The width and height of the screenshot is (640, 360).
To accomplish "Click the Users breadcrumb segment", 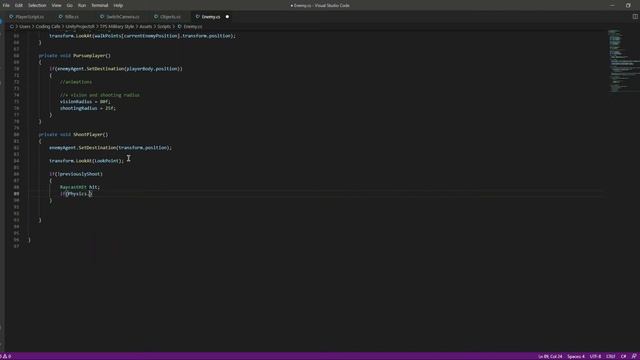I will [x=25, y=27].
